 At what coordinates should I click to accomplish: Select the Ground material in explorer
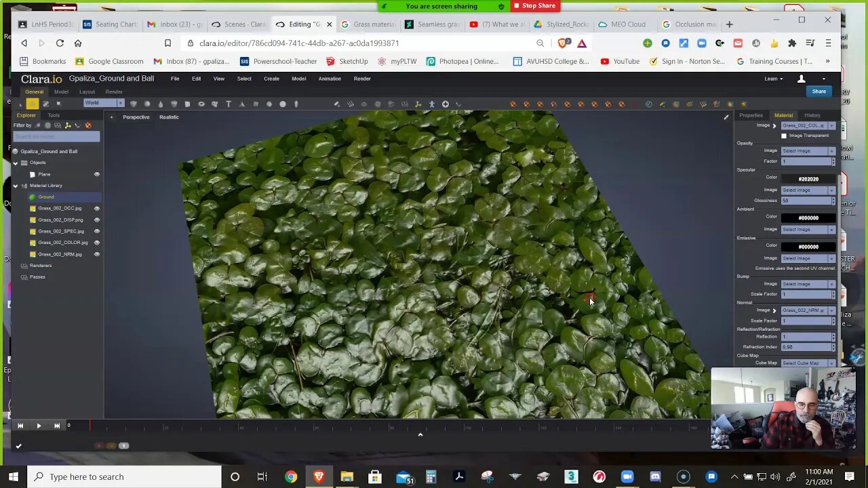(x=46, y=197)
